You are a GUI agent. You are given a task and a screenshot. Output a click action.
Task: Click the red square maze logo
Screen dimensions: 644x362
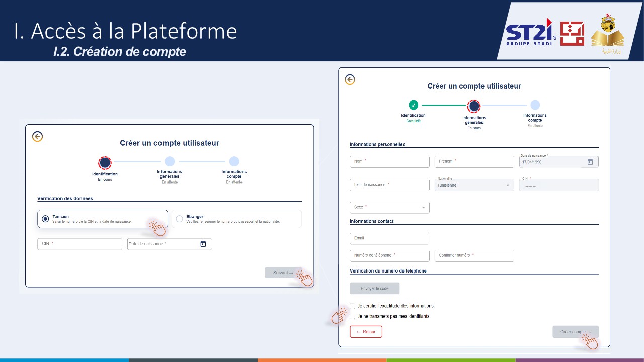(572, 34)
